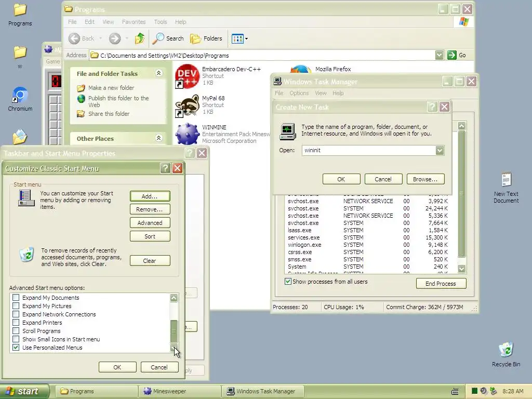Click Browse... in Create New Task
The image size is (532, 399).
(x=425, y=179)
